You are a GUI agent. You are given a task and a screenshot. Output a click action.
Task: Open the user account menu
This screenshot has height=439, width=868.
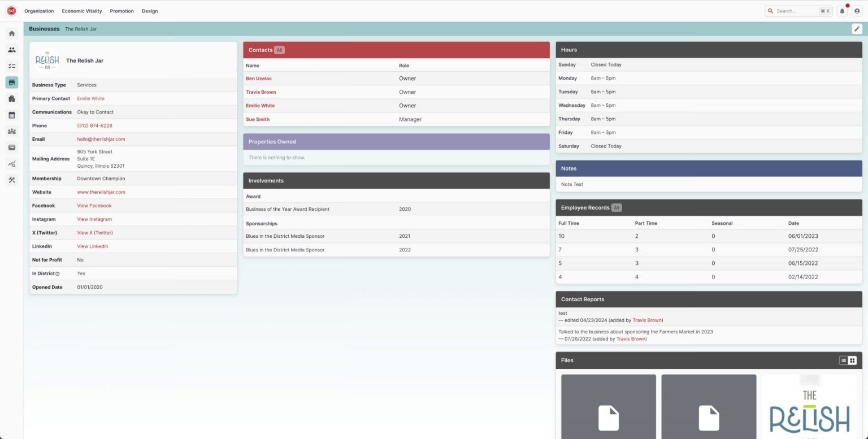(857, 11)
